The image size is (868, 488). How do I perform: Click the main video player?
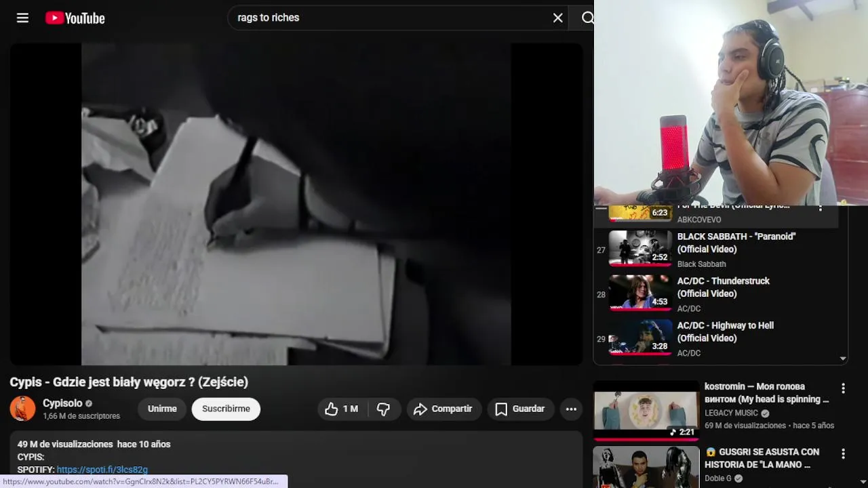click(x=296, y=204)
